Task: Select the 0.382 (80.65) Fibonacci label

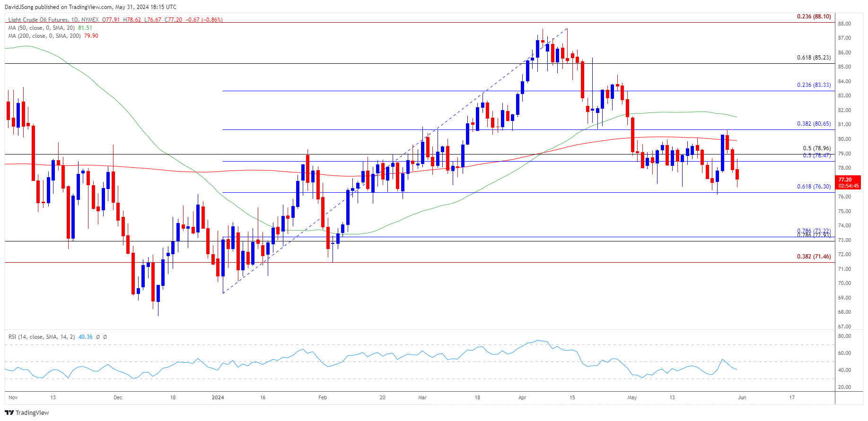Action: (x=814, y=124)
